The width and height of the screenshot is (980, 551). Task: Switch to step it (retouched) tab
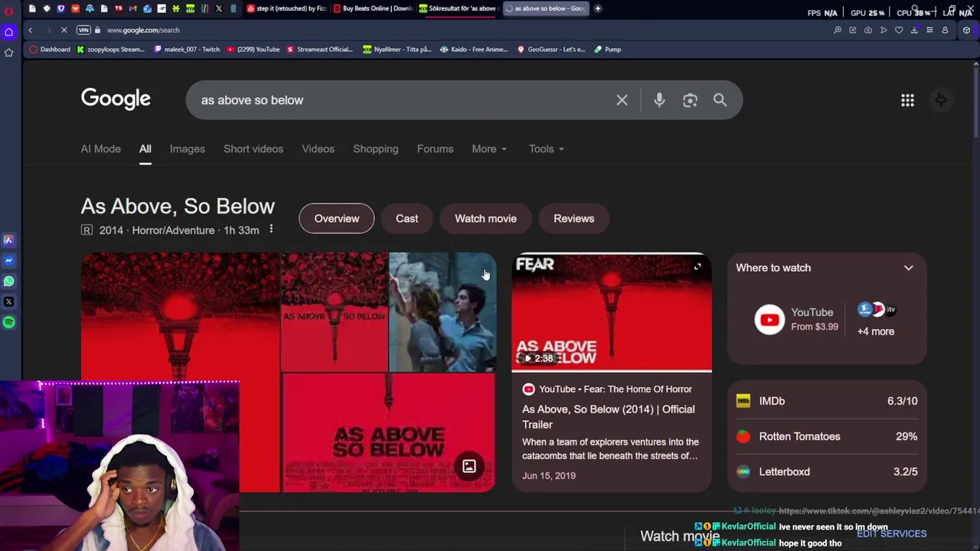(x=287, y=8)
